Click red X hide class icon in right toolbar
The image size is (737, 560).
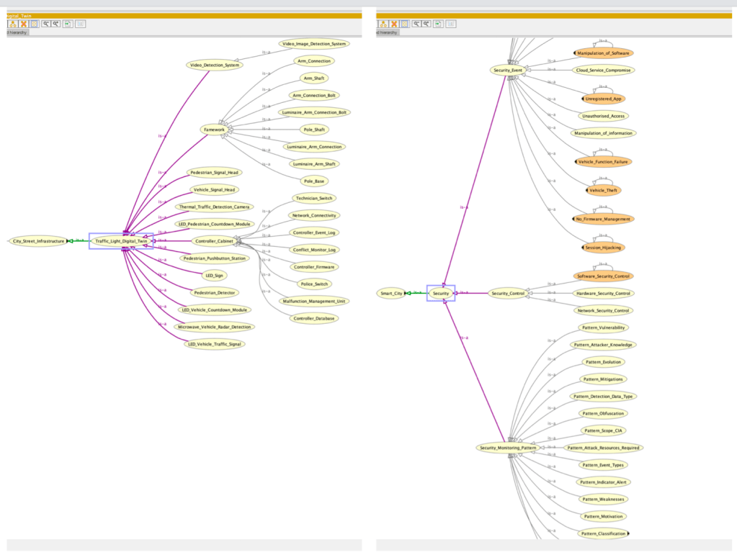coord(394,24)
